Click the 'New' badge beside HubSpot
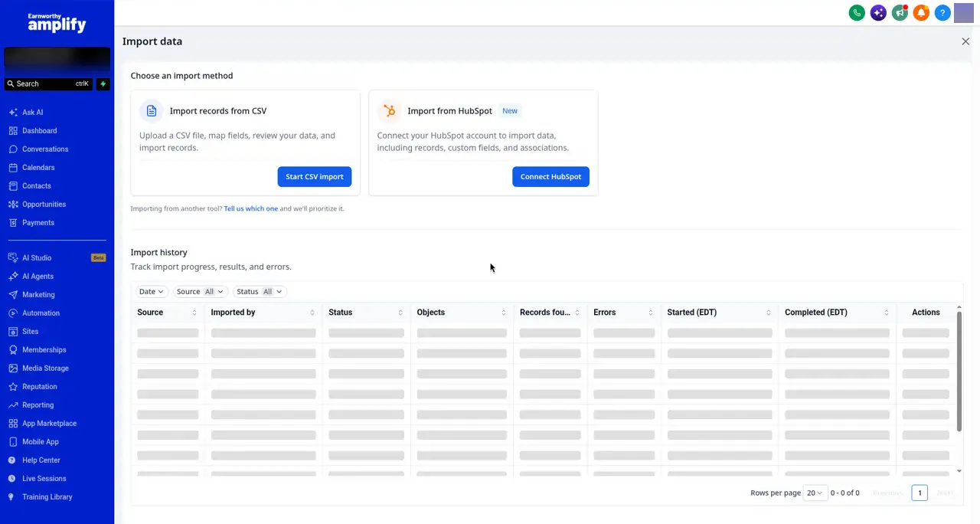Image resolution: width=980 pixels, height=524 pixels. 510,111
